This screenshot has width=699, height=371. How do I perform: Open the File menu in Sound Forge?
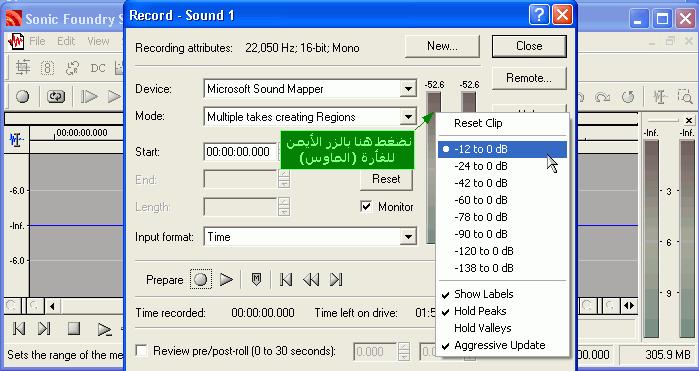[37, 41]
